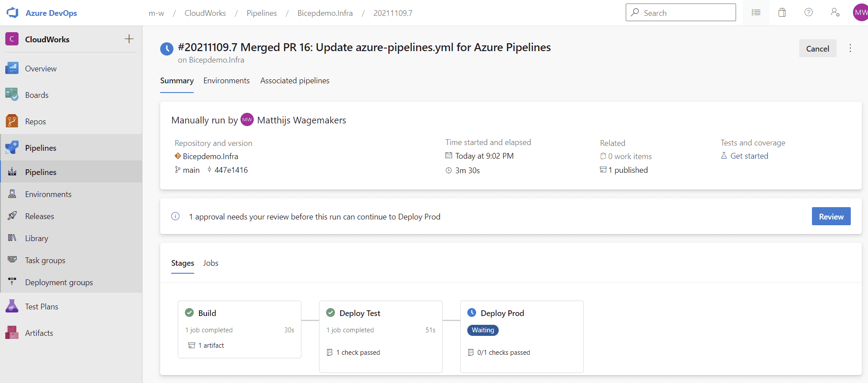The width and height of the screenshot is (868, 383).
Task: Open the work items list icon in header
Action: point(756,12)
